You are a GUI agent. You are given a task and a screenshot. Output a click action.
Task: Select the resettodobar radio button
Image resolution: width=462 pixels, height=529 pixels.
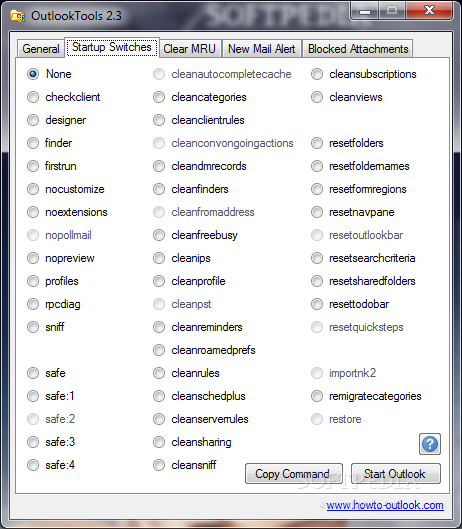317,304
